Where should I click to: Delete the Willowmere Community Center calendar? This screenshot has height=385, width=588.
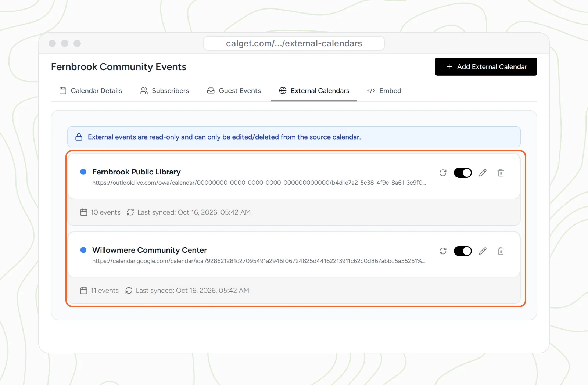pos(501,251)
